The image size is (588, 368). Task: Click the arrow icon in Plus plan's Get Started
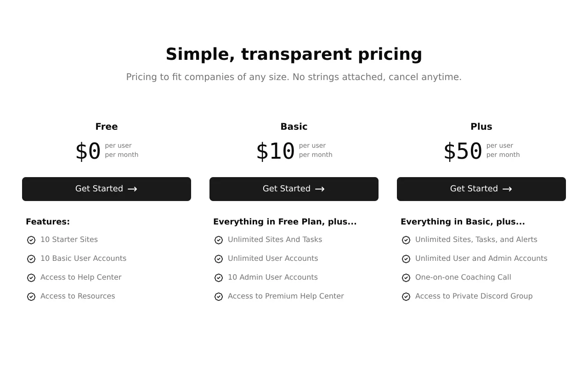click(507, 189)
